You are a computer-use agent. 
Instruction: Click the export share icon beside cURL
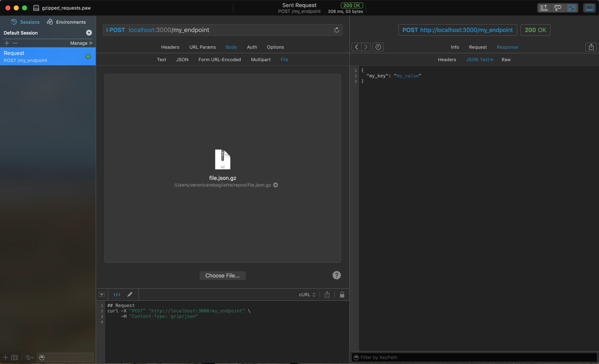coord(327,295)
